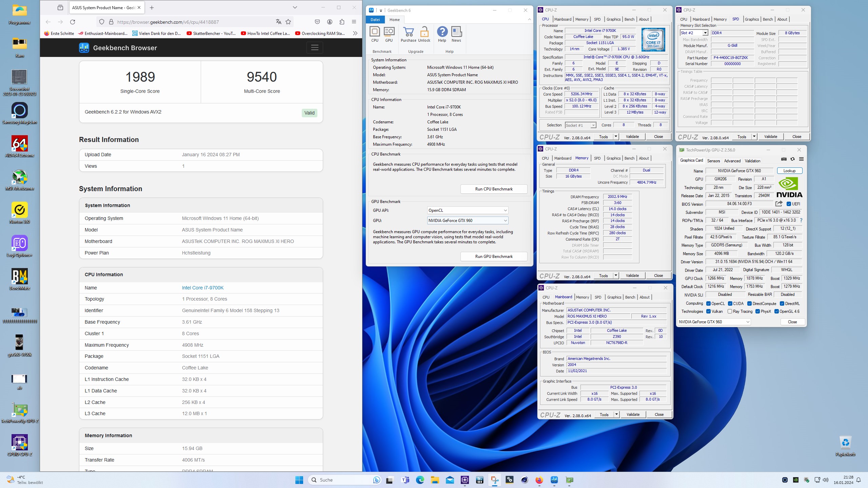
Task: Click the Lookup button in GPU-Z
Action: point(789,171)
